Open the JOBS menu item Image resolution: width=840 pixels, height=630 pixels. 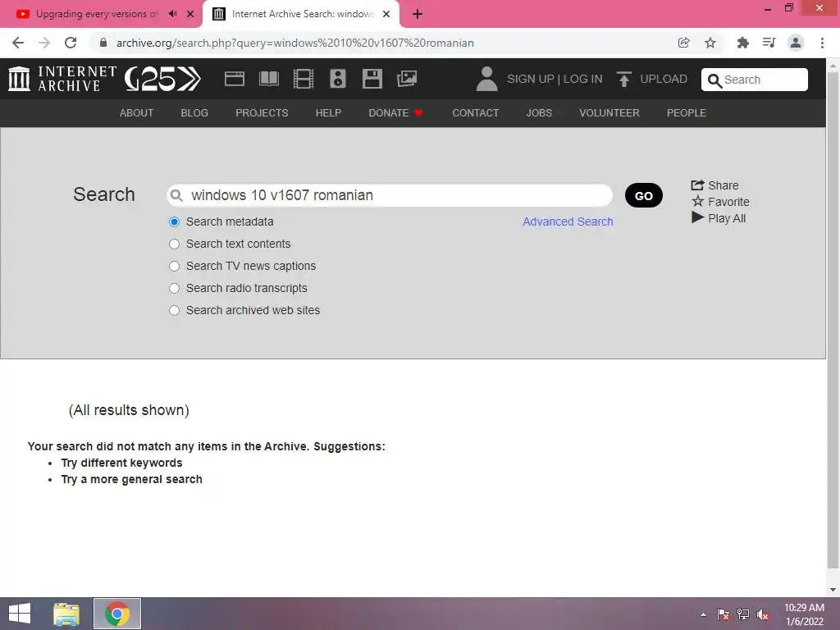[539, 113]
